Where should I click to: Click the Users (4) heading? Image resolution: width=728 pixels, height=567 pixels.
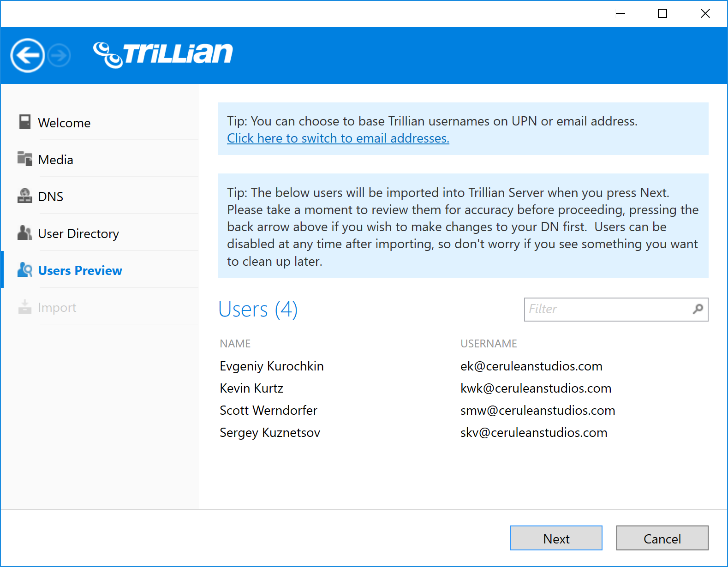click(258, 309)
